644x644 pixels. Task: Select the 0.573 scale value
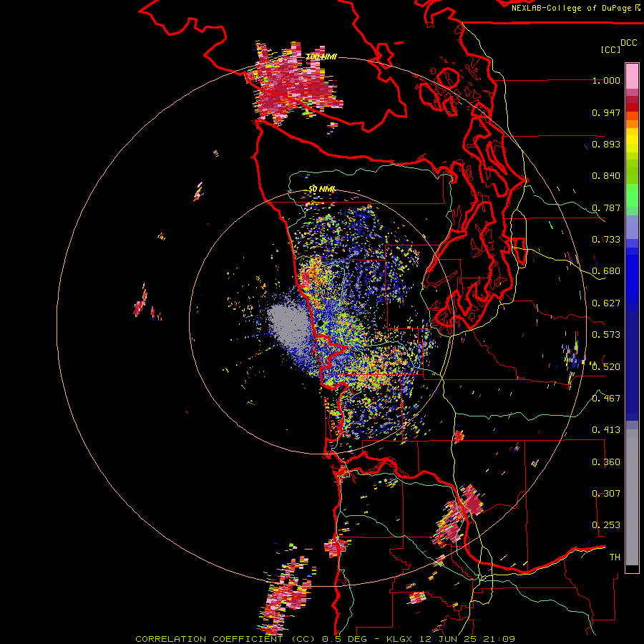click(x=606, y=335)
